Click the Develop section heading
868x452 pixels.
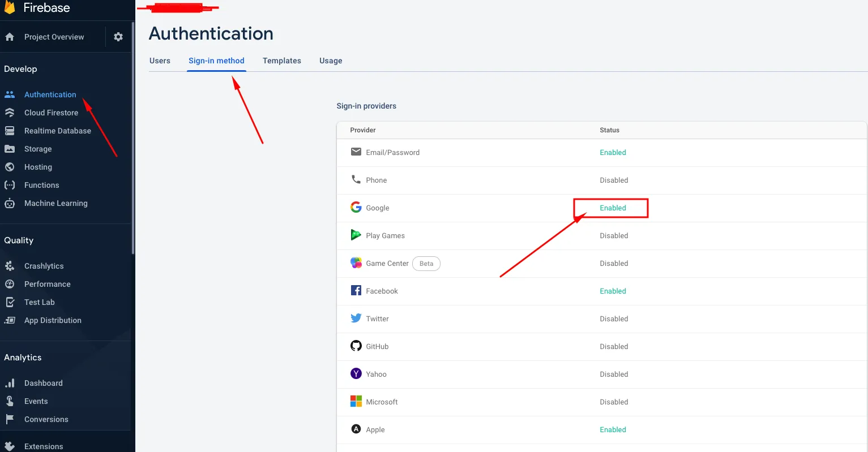point(20,69)
